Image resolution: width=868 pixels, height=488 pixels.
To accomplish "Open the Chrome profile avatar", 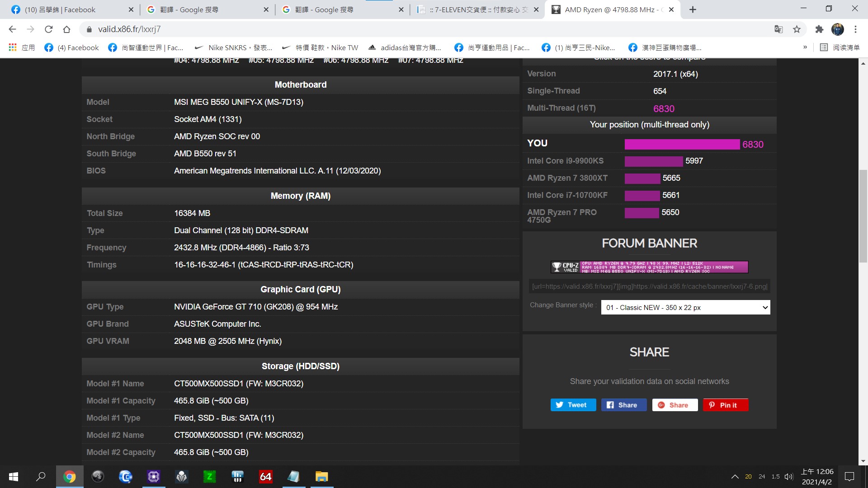I will pyautogui.click(x=837, y=29).
